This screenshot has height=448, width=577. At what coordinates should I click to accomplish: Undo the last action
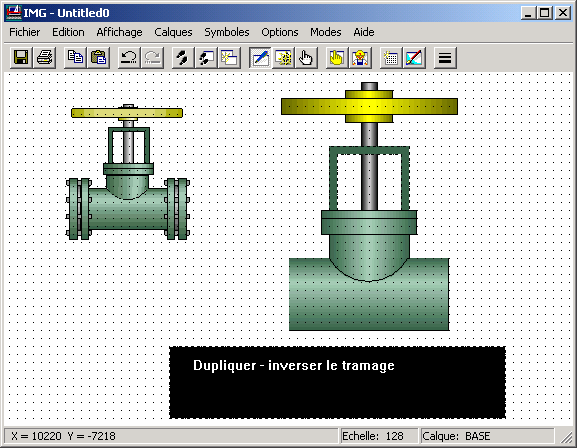(x=129, y=58)
